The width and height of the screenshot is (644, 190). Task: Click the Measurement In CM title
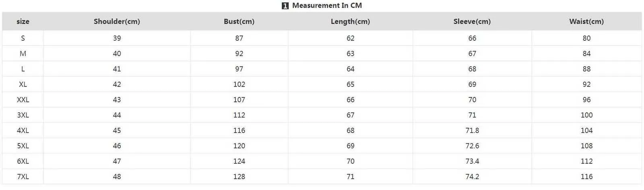(327, 6)
